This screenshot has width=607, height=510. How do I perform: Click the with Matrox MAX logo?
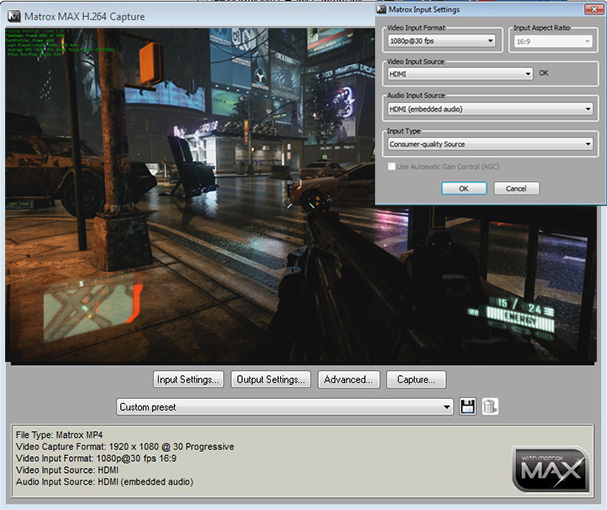click(x=550, y=469)
